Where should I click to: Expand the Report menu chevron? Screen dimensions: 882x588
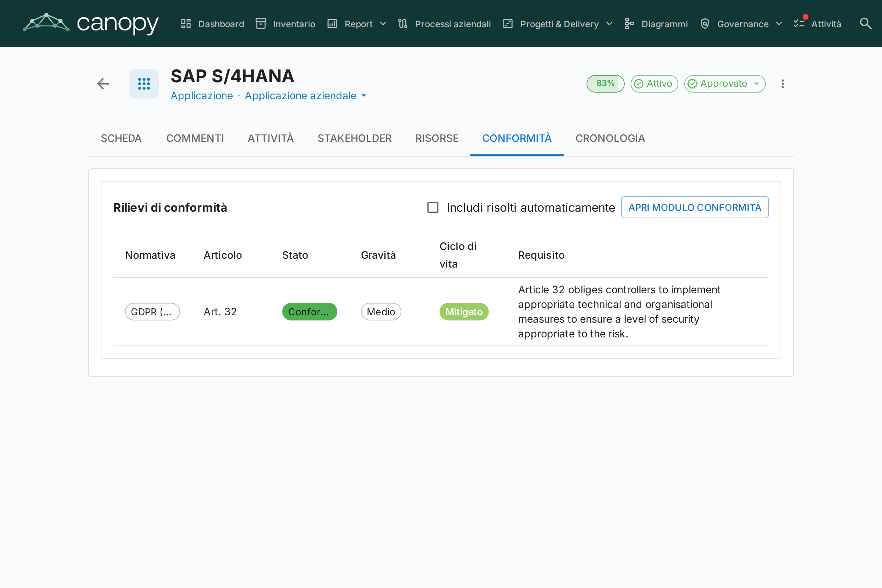(x=383, y=24)
